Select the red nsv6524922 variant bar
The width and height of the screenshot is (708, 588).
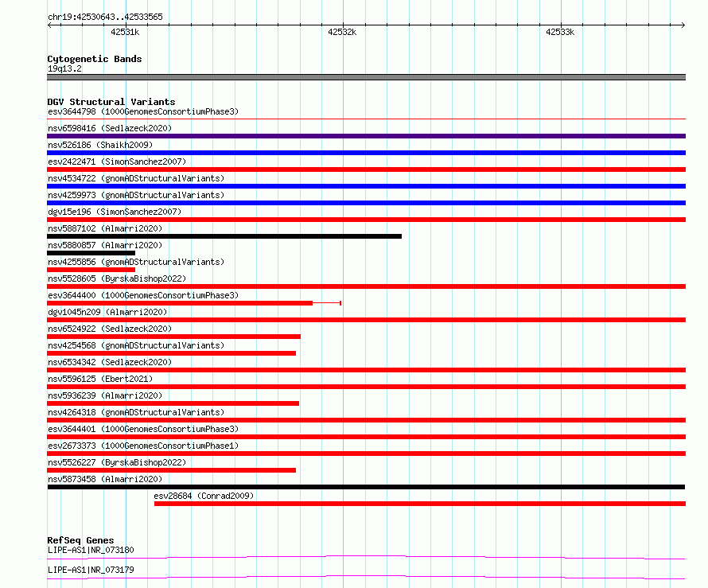tap(174, 337)
